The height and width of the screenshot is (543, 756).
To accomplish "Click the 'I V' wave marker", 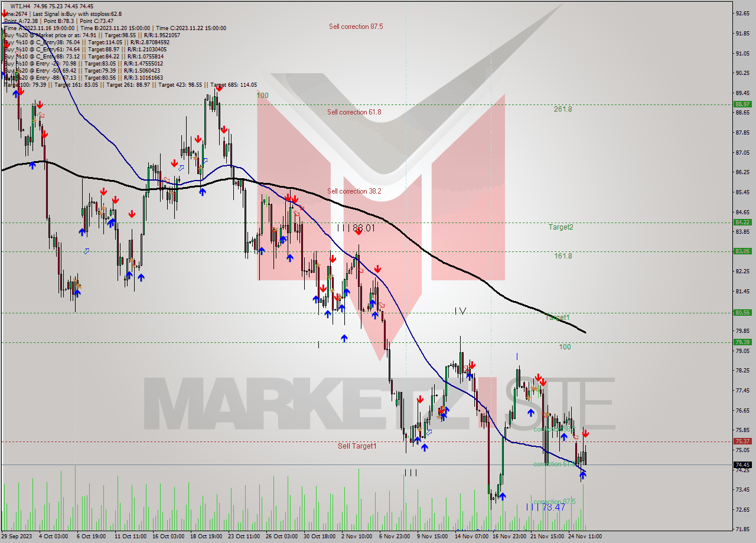I will coord(461,310).
